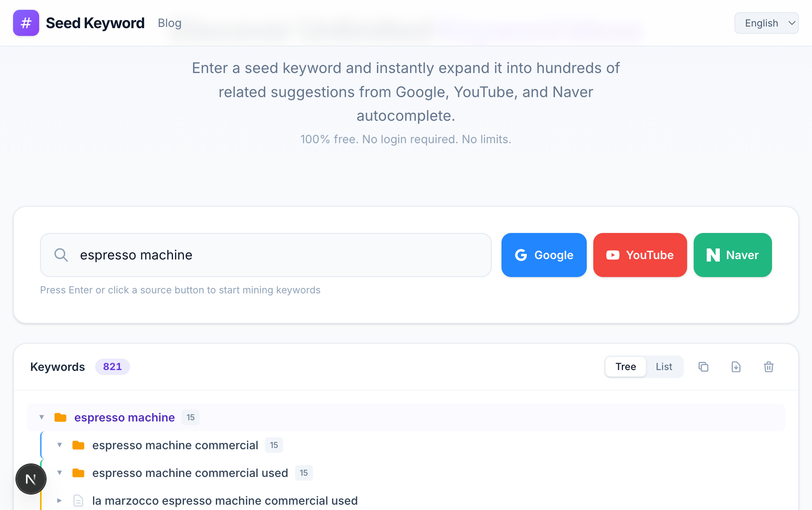Select la marzocco espresso machine commercial used
812x510 pixels.
225,501
